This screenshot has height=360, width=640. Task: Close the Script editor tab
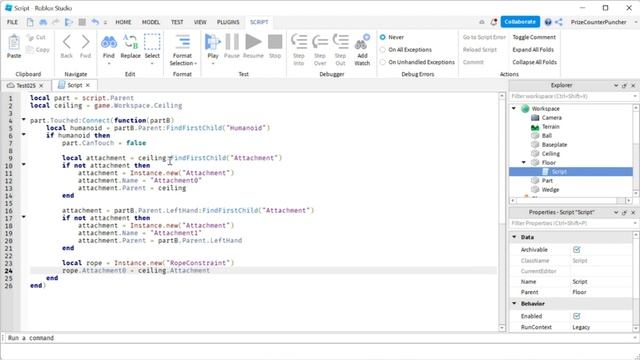[88, 85]
